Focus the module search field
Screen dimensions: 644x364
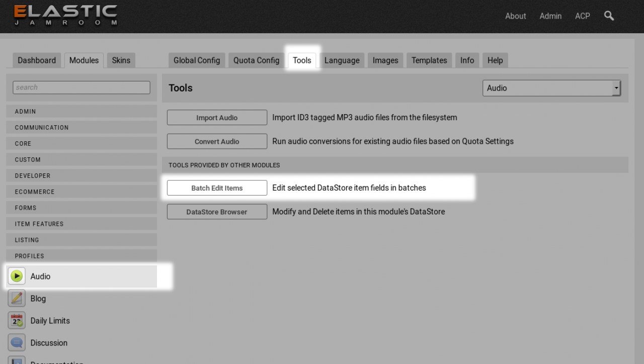pyautogui.click(x=82, y=87)
